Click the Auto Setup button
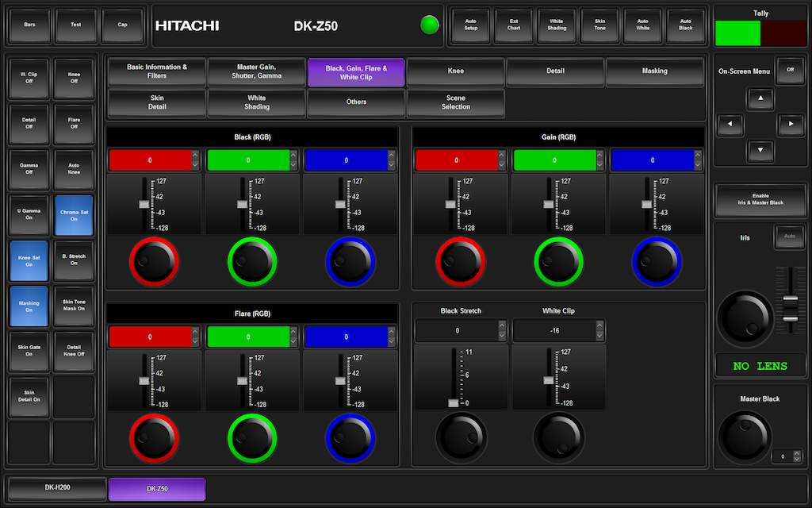The width and height of the screenshot is (812, 508). [x=471, y=25]
